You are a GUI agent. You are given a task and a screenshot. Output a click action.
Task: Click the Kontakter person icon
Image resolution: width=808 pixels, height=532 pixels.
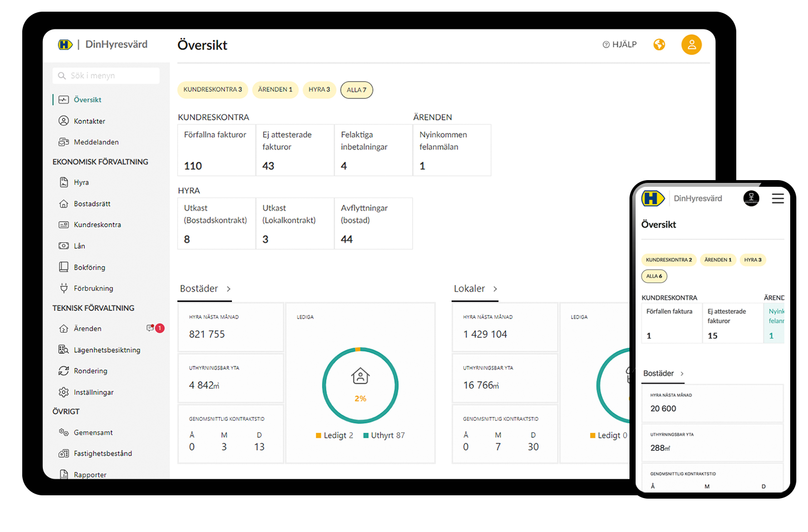tap(64, 121)
